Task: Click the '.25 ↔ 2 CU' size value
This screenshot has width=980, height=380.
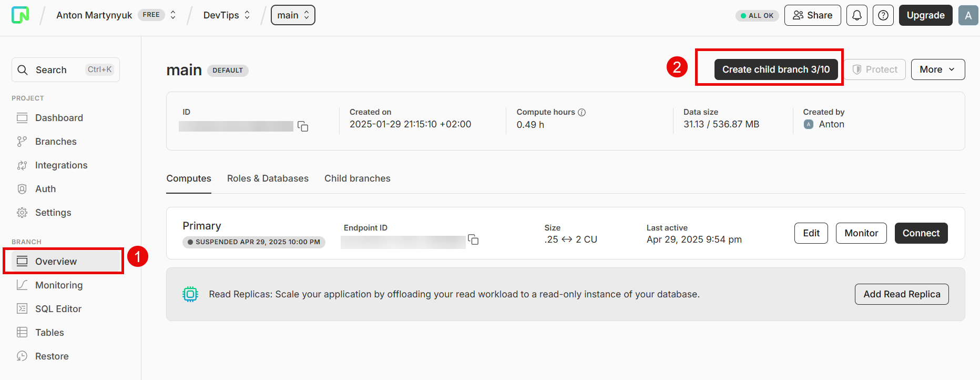Action: point(571,239)
